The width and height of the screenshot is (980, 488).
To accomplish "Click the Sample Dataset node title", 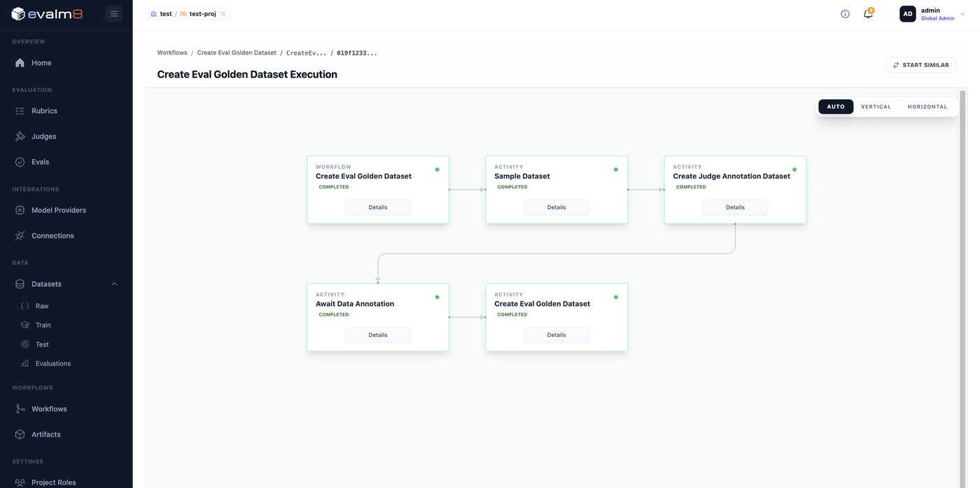I will pos(522,176).
